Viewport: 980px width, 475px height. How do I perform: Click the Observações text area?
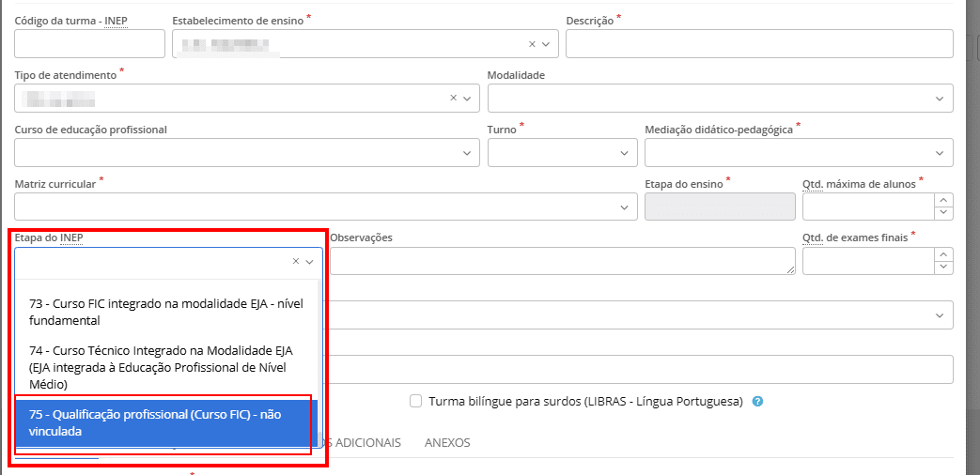[x=563, y=261]
